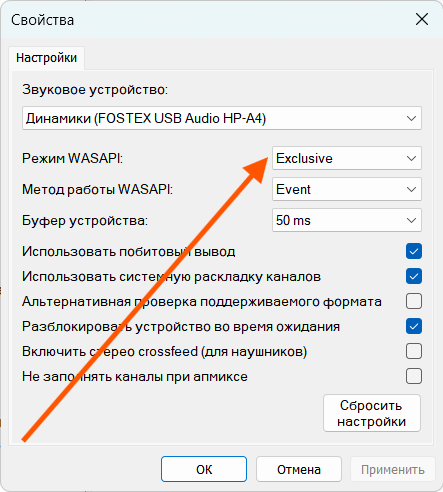
Task: Cancel changes with the Отмена button
Action: coord(299,469)
